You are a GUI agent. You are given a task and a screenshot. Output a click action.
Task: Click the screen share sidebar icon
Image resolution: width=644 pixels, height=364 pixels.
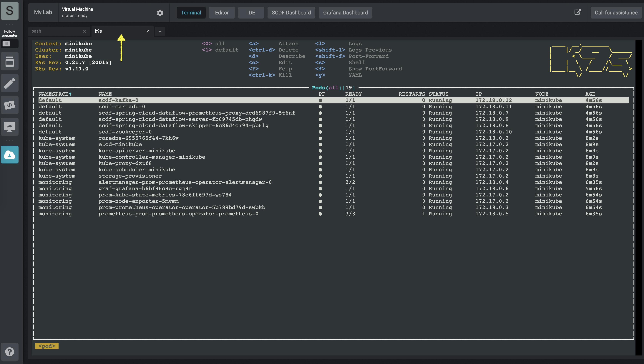tap(9, 127)
